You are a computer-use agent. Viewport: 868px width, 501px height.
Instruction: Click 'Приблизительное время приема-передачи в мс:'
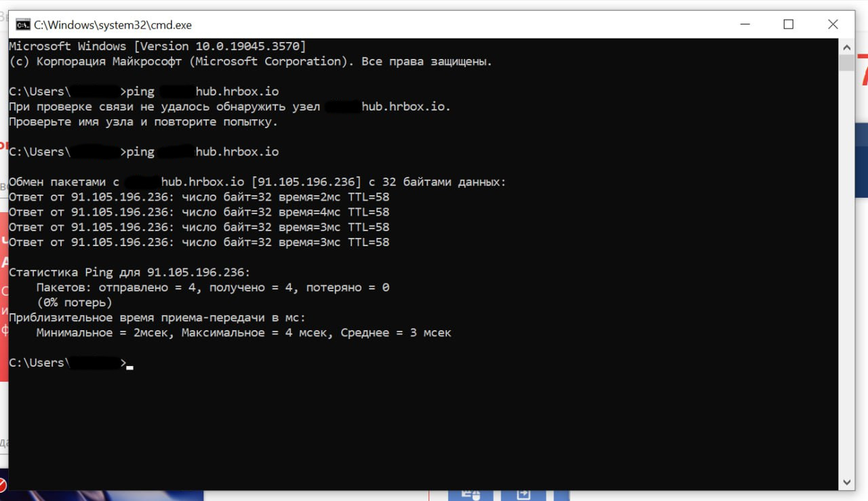coord(157,317)
